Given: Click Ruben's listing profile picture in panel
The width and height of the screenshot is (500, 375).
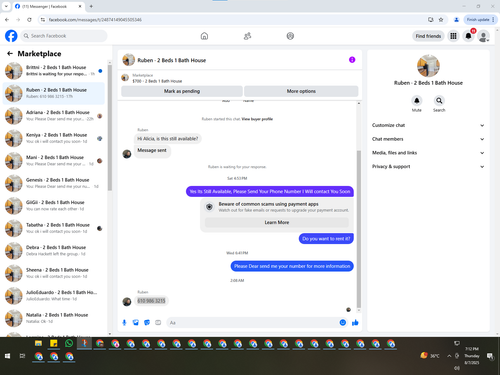Looking at the screenshot, I should pyautogui.click(x=428, y=66).
